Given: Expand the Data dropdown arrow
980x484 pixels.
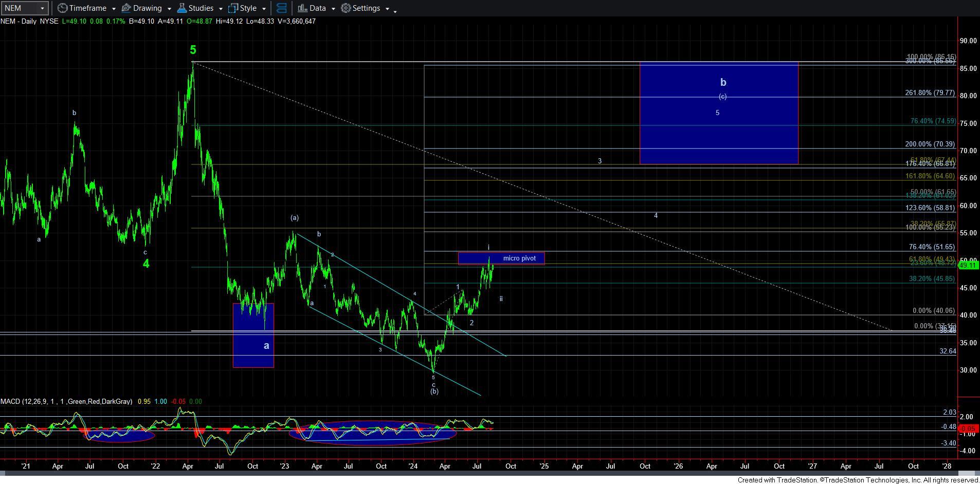Looking at the screenshot, I should pyautogui.click(x=333, y=9).
